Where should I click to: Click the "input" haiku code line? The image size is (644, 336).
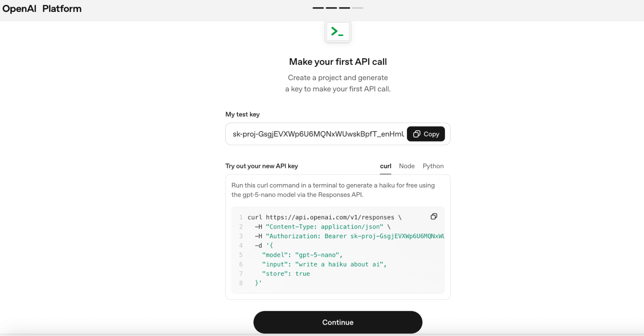324,264
